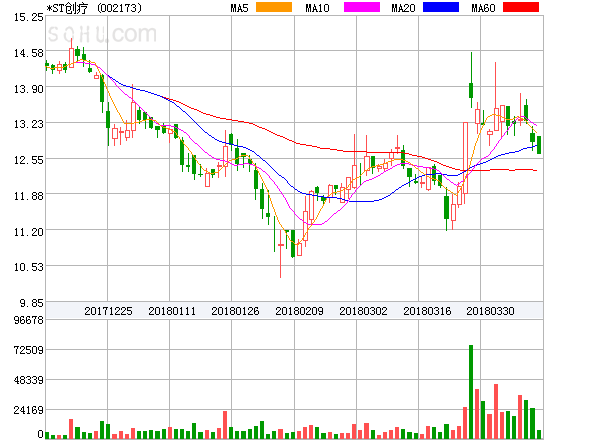Click the 20180302 date axis label

coord(363,311)
